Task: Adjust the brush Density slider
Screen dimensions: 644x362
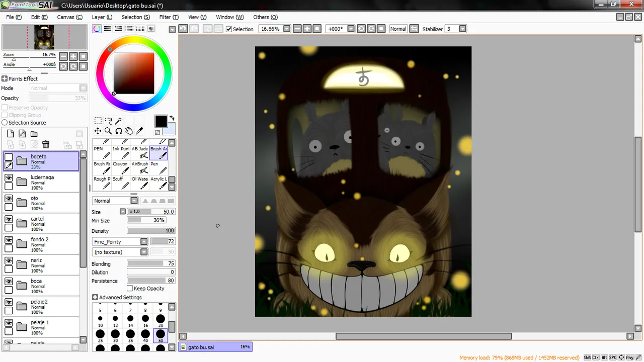Action: pyautogui.click(x=151, y=231)
